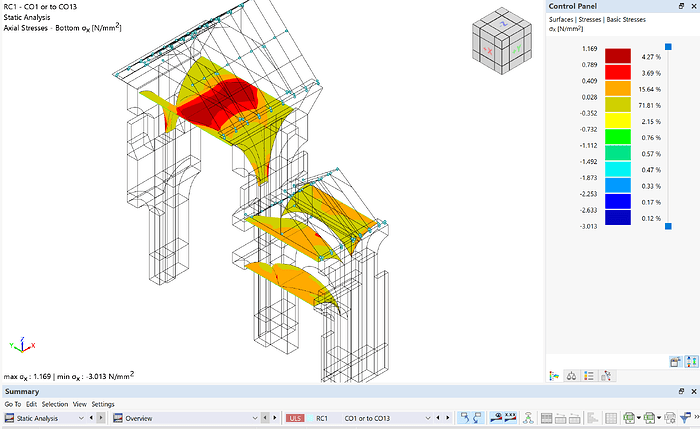Undock the Summary panel
The width and height of the screenshot is (700, 429).
pyautogui.click(x=681, y=391)
